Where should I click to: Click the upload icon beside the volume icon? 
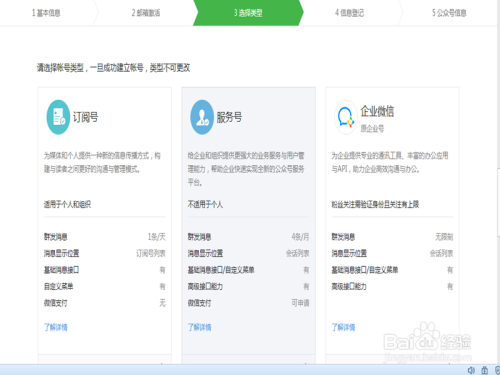[x=485, y=370]
